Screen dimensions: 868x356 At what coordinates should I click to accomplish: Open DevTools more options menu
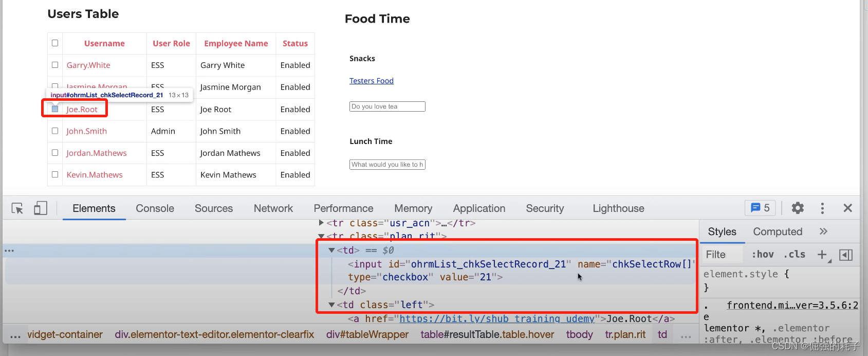822,208
